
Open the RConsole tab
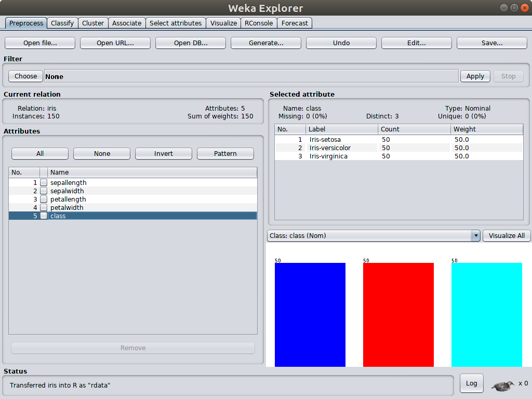click(x=259, y=23)
